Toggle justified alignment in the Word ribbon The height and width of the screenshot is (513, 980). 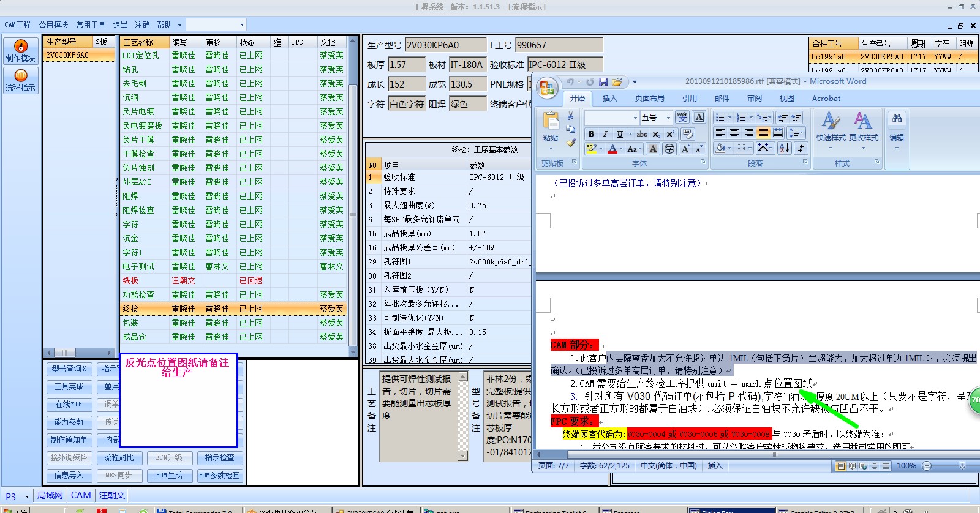coord(763,132)
